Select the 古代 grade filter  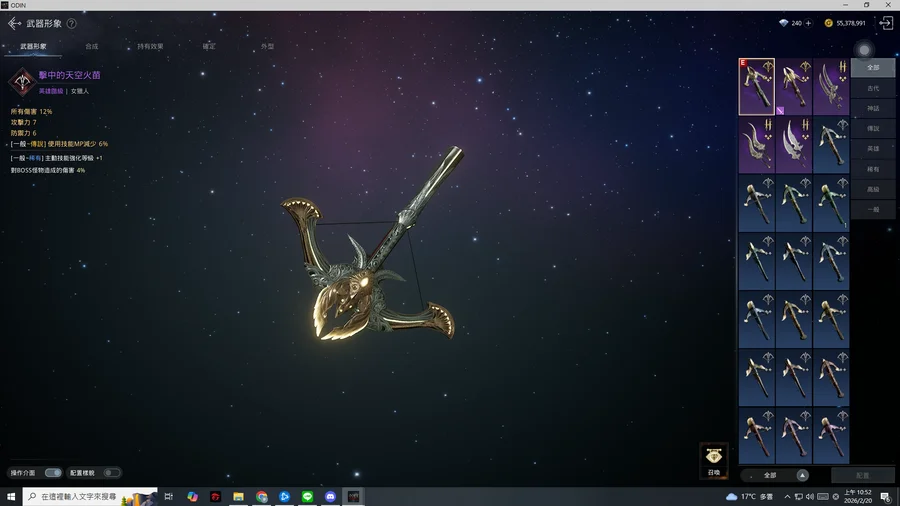873,88
